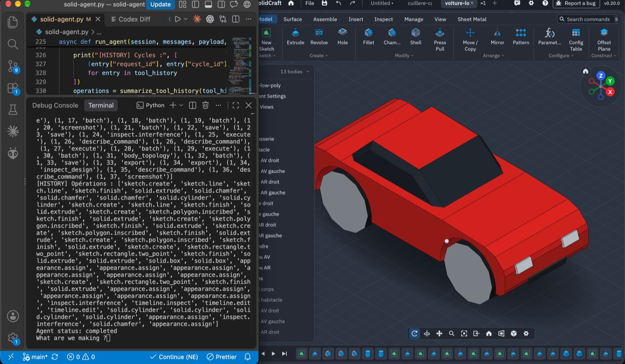625x364 pixels.
Task: Expand the Modify group dropdown
Action: [404, 56]
